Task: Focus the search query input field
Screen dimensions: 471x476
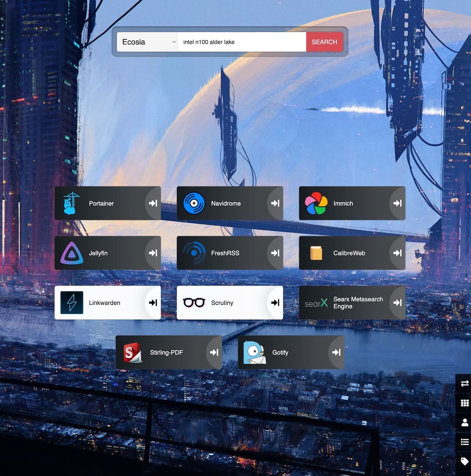Action: click(x=242, y=42)
